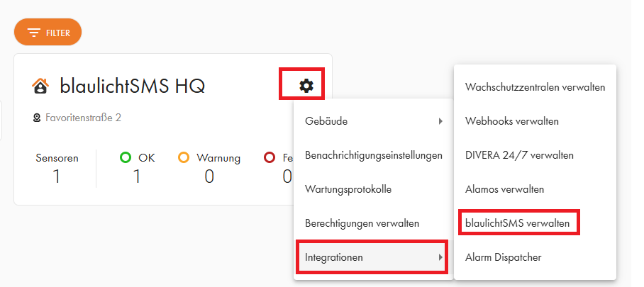Screen dimensions: 644x287
Task: Choose Webhooks verwalten
Action: [535, 121]
